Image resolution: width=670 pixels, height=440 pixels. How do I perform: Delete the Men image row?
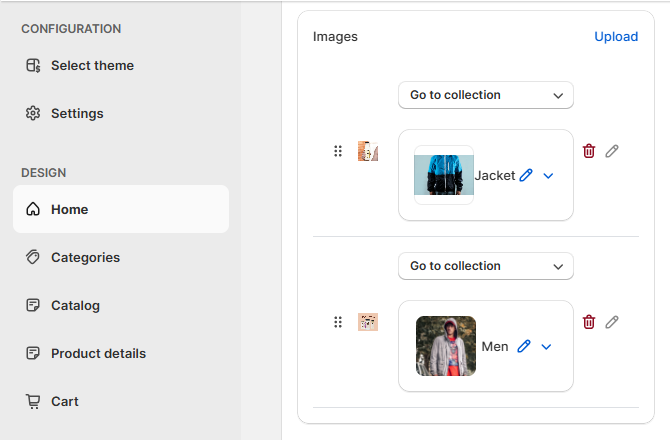point(589,322)
